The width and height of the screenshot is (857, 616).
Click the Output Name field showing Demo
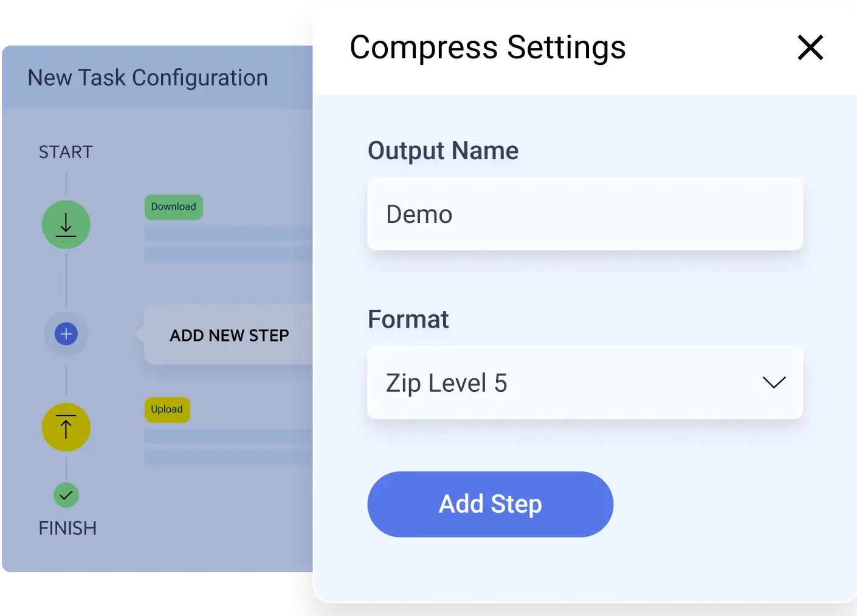(x=585, y=214)
